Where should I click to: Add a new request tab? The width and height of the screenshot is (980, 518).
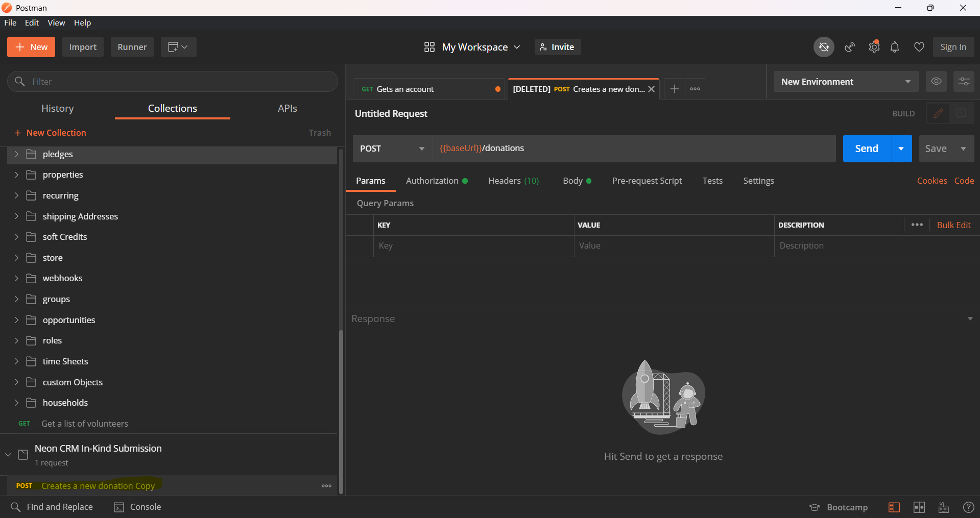point(674,89)
